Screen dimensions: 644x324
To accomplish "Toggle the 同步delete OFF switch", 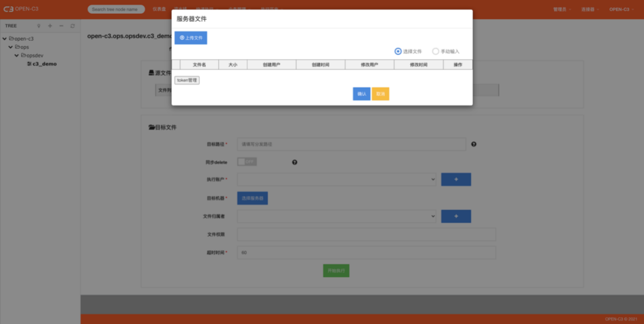I will 247,162.
